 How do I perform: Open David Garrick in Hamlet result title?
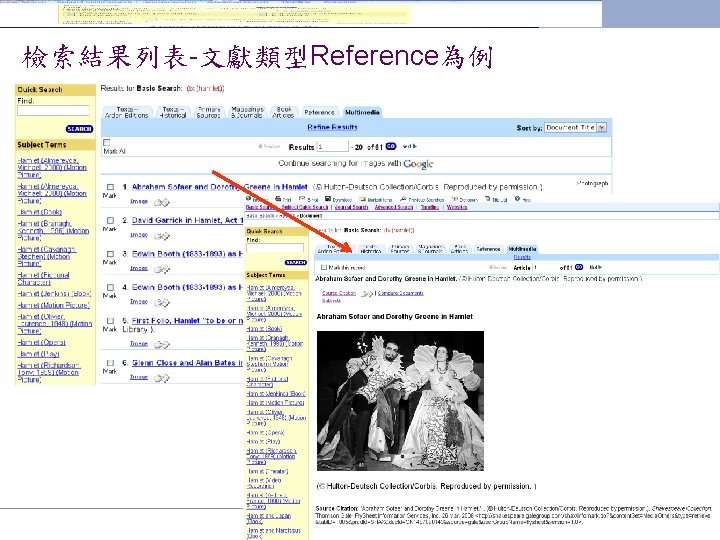187,220
